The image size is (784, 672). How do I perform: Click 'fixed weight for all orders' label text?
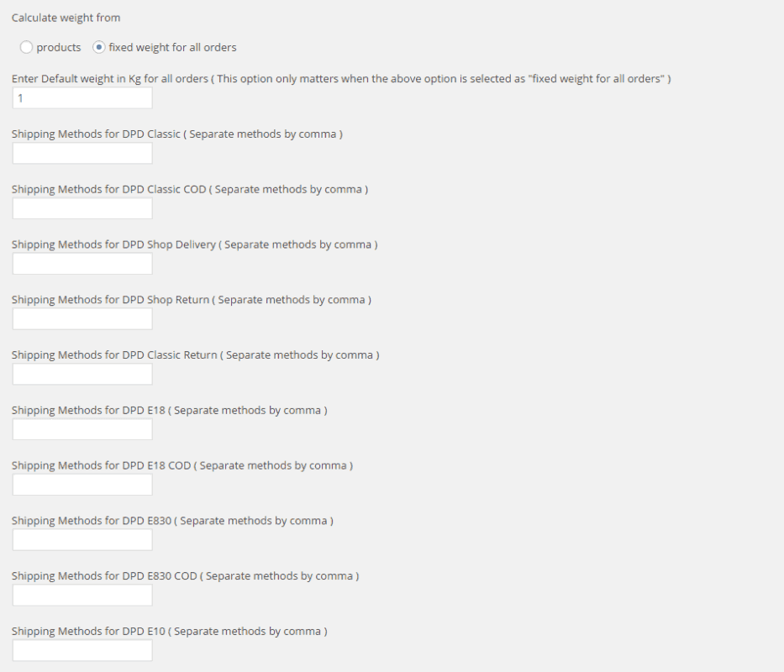[172, 48]
